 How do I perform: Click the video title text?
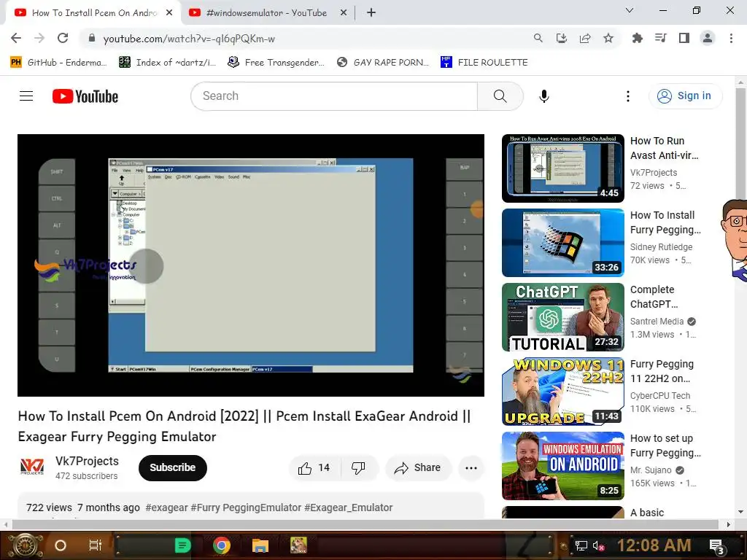tap(244, 426)
